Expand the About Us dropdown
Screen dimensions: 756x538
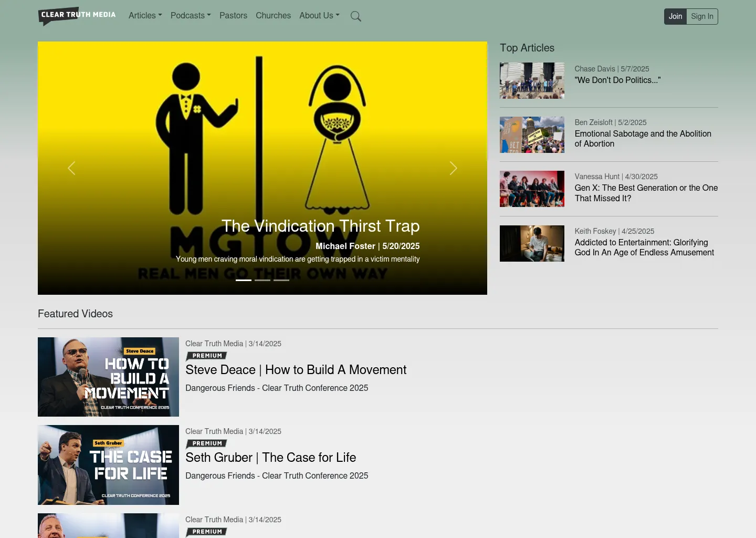click(319, 16)
